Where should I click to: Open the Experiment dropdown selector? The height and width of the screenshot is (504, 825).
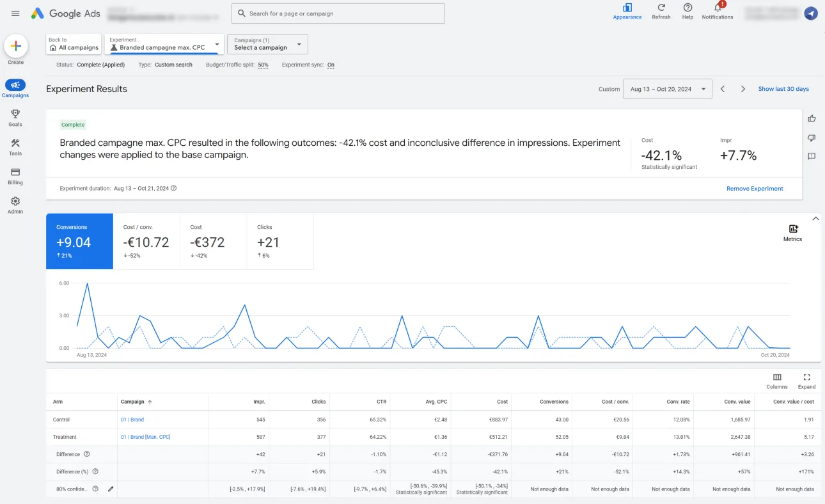coord(165,44)
